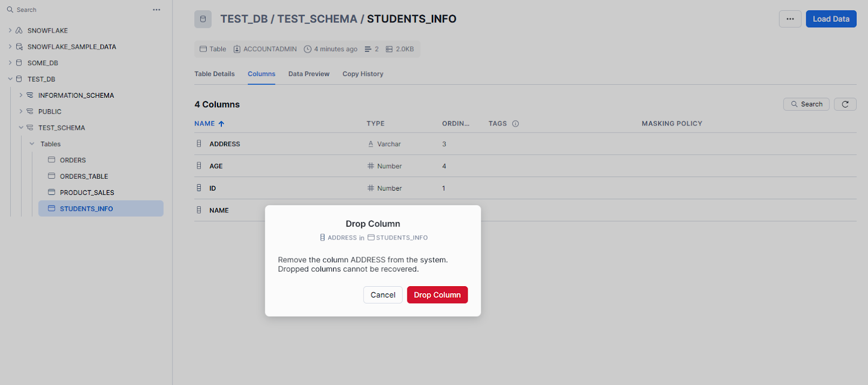
Task: Expand the SNOWFLAKE database node
Action: pyautogui.click(x=10, y=30)
